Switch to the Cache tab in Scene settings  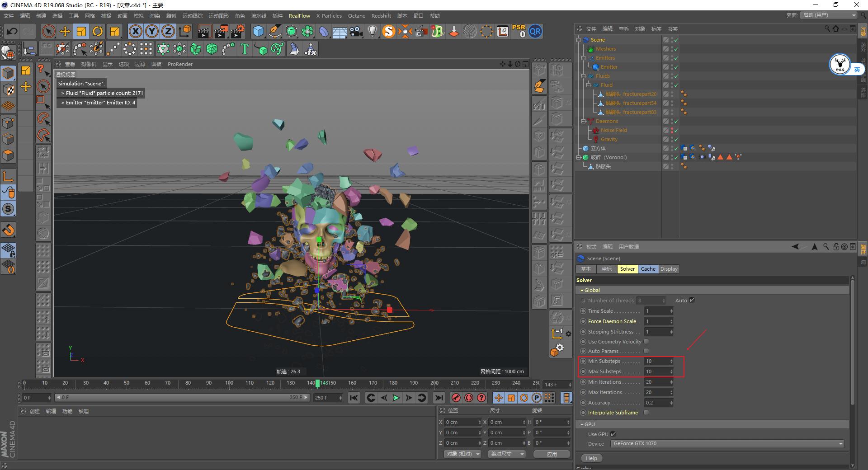[x=648, y=269]
